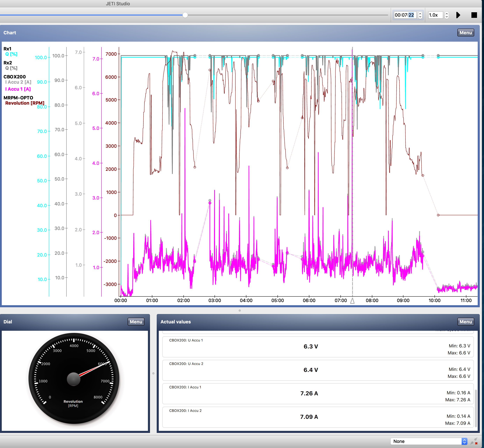Select the I Accu 1 [A] legend entry

click(18, 89)
